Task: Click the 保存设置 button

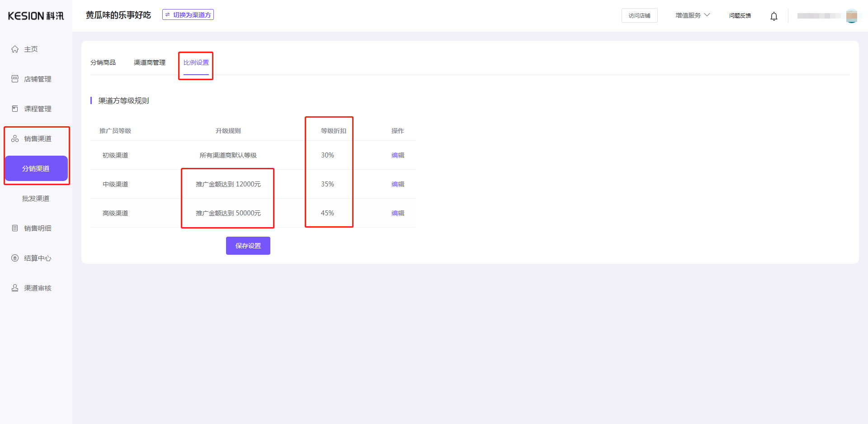Action: click(x=248, y=246)
